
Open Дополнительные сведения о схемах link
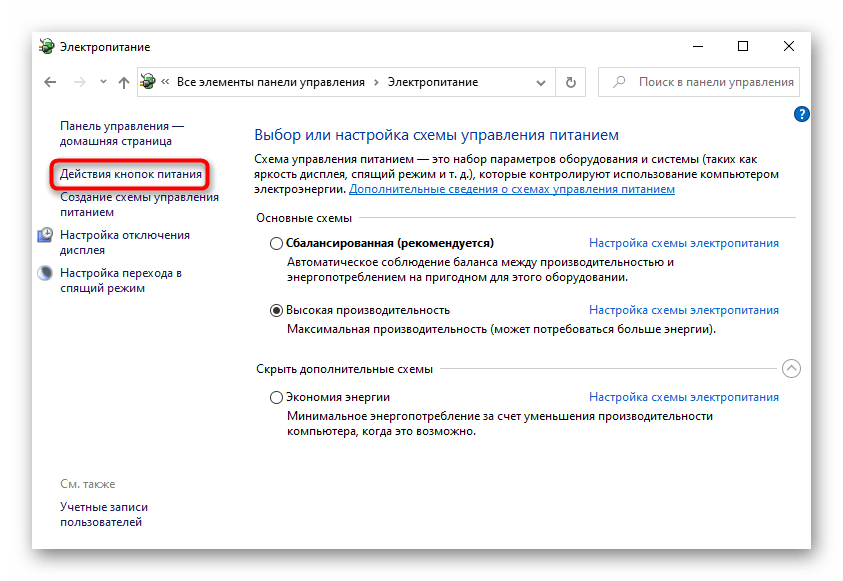click(511, 188)
